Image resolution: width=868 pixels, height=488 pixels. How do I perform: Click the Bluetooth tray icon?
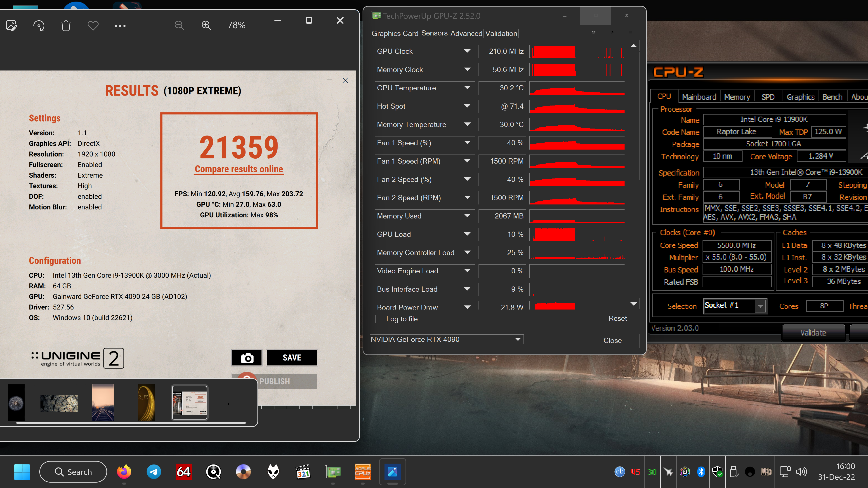click(701, 472)
